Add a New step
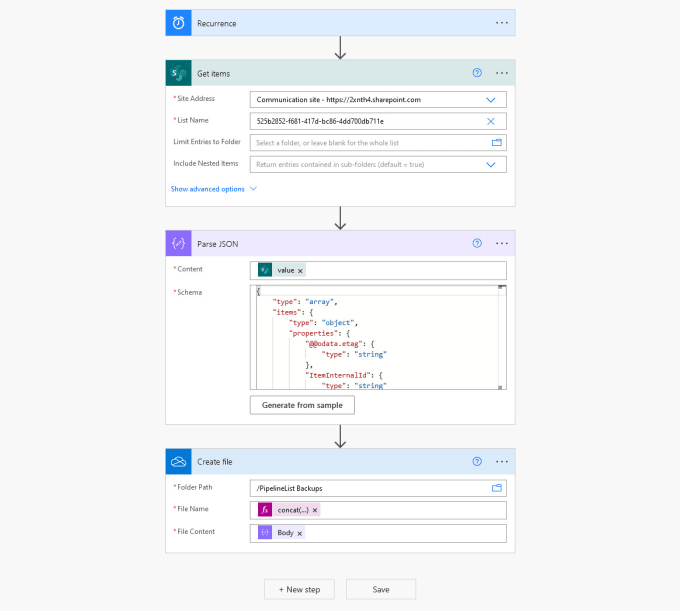680x611 pixels. pyautogui.click(x=299, y=590)
